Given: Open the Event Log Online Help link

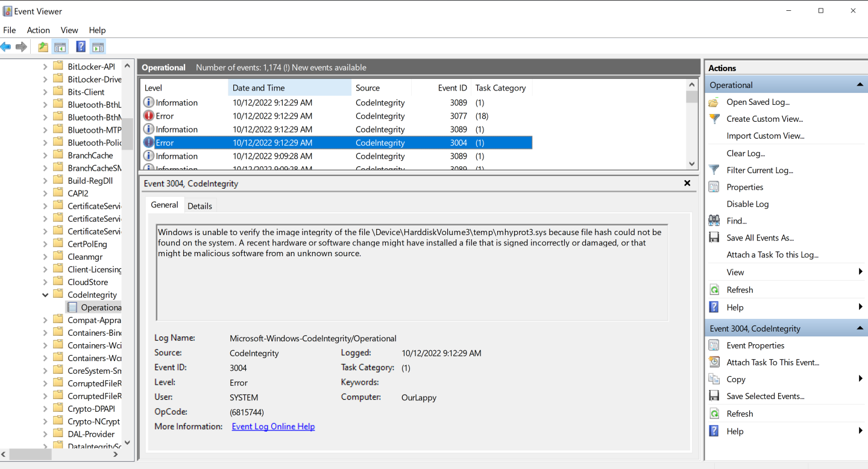Looking at the screenshot, I should [x=273, y=426].
